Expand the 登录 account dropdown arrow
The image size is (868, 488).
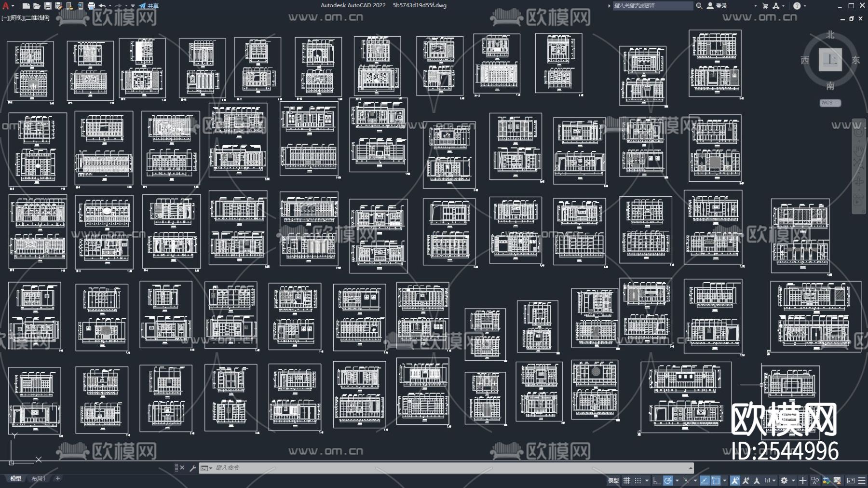click(x=755, y=6)
